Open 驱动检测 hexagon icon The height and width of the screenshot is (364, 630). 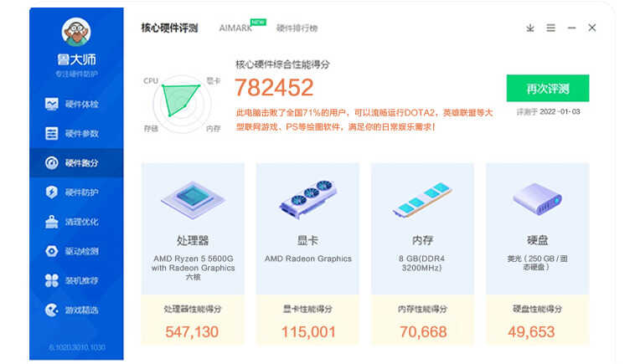pos(51,251)
